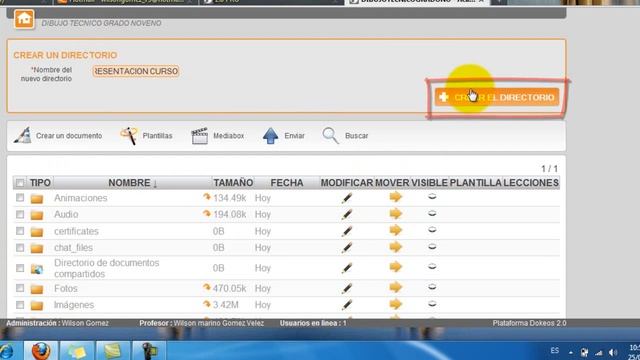Click the ES language indicator
The width and height of the screenshot is (640, 360).
coord(554,351)
